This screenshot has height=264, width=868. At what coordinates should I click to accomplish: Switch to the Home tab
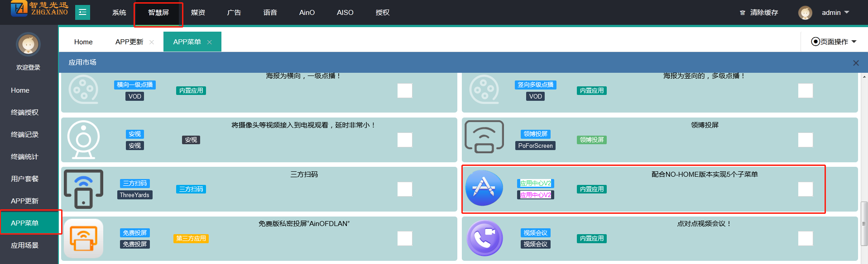83,42
